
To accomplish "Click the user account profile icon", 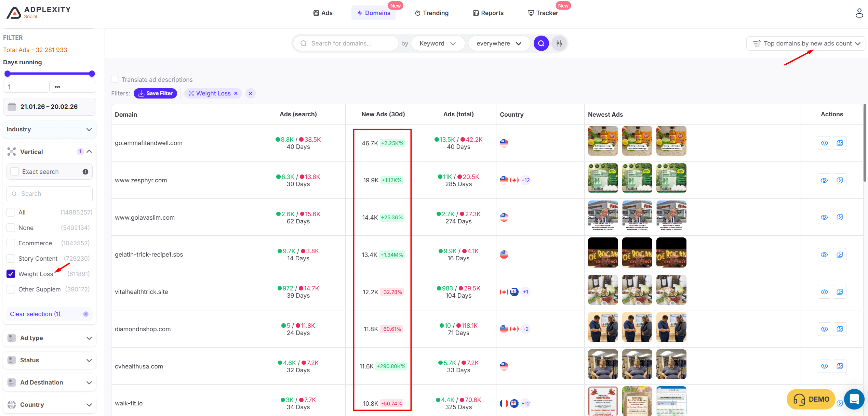I will (859, 13).
